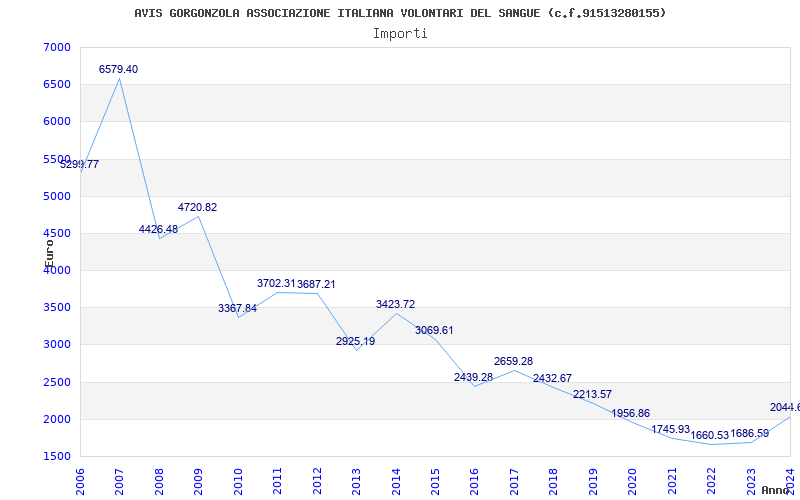Select the 2925.19 value label
The width and height of the screenshot is (800, 500).
tap(356, 341)
